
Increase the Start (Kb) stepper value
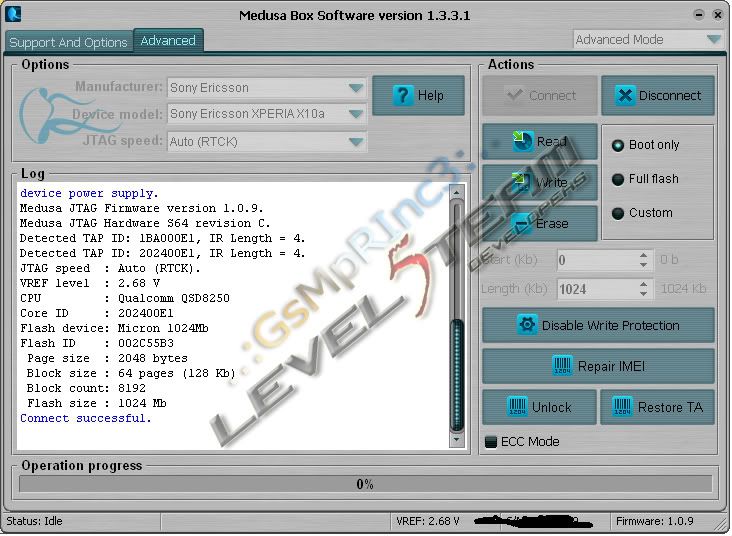[644, 255]
